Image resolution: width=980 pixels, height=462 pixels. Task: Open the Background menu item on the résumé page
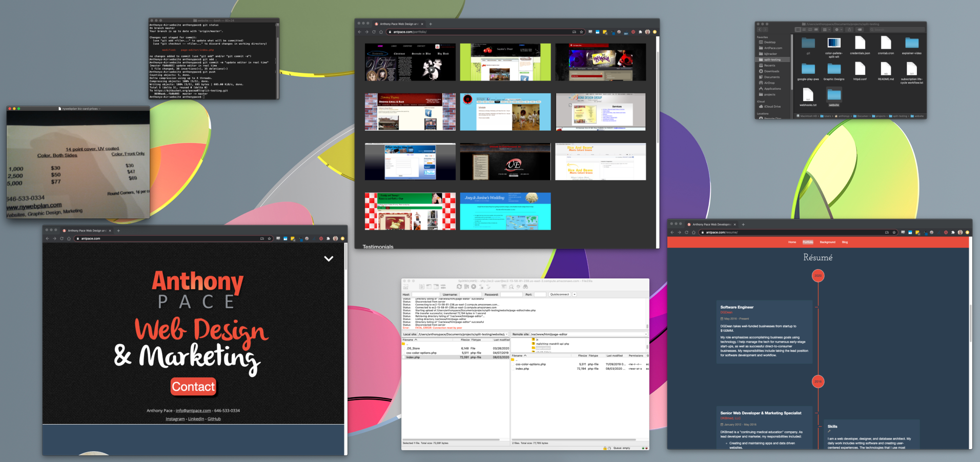(827, 242)
